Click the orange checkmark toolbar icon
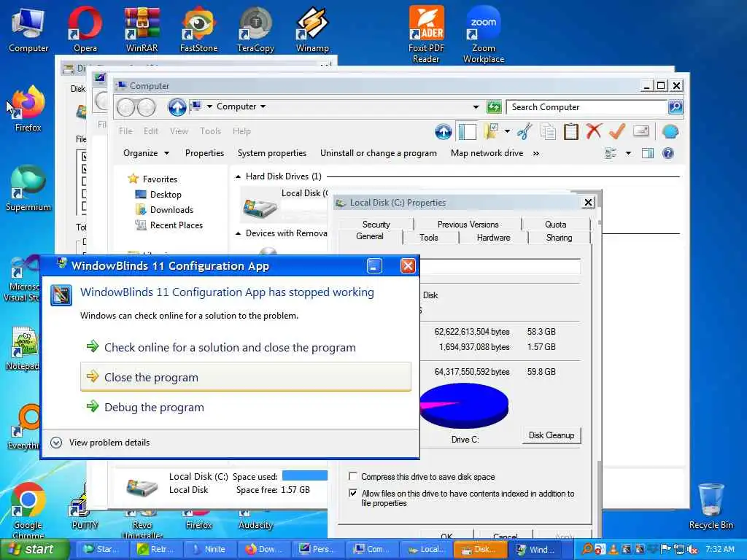The width and height of the screenshot is (747, 560). pos(617,131)
